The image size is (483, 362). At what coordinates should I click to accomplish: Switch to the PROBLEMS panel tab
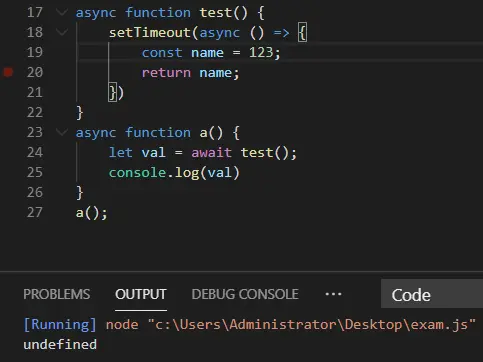tap(56, 294)
